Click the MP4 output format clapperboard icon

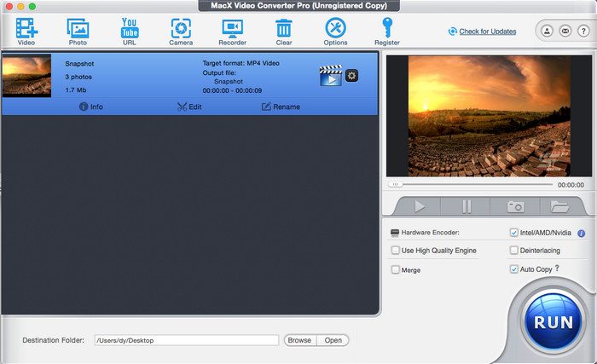(331, 75)
